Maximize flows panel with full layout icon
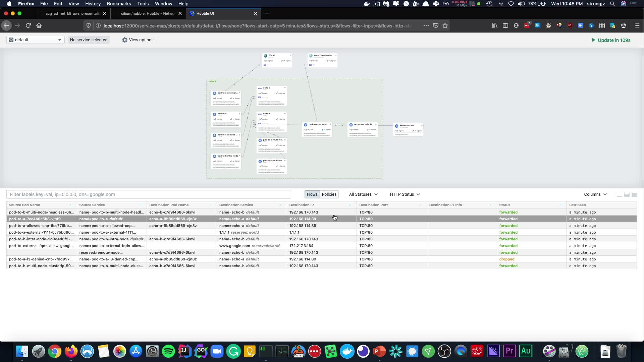The image size is (644, 362). (634, 194)
